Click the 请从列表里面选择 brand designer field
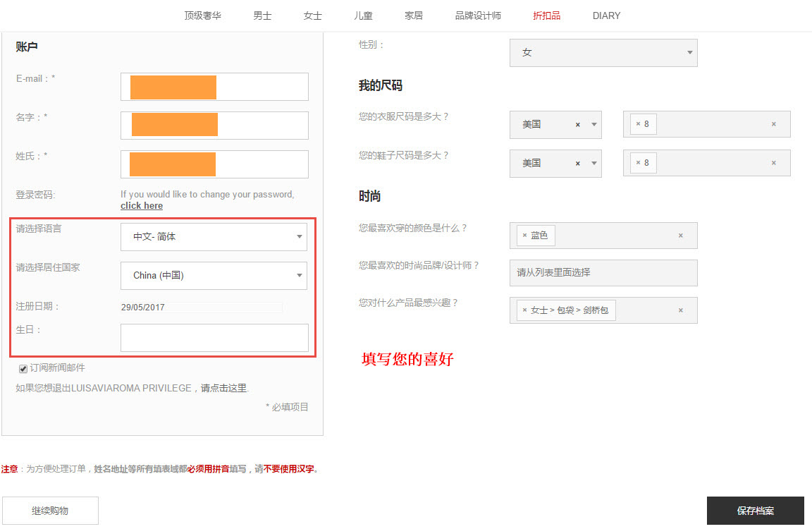This screenshot has height=529, width=812. click(x=603, y=272)
